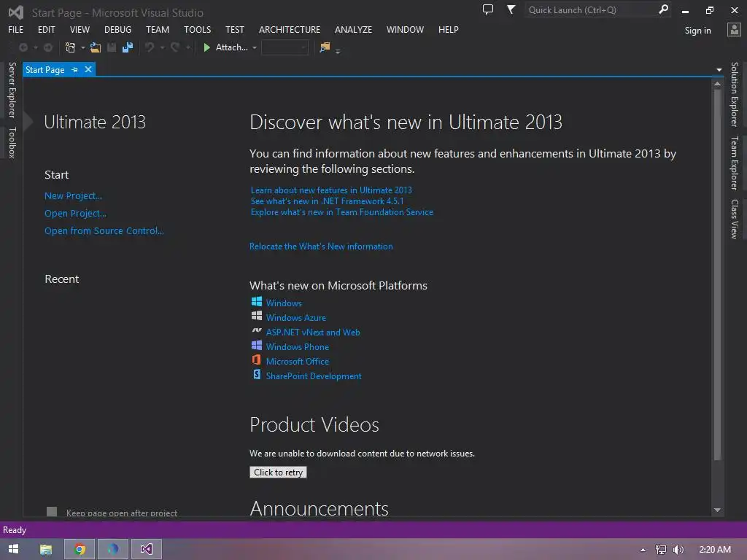The width and height of the screenshot is (747, 560).
Task: Open the Attach button dropdown arrow
Action: point(255,47)
